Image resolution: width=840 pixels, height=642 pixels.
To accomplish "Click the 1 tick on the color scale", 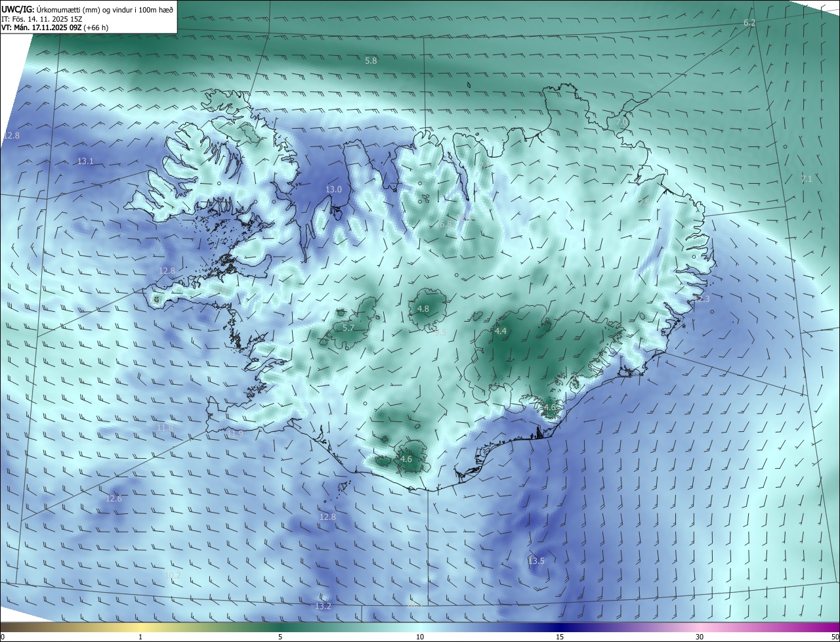I will tap(140, 637).
